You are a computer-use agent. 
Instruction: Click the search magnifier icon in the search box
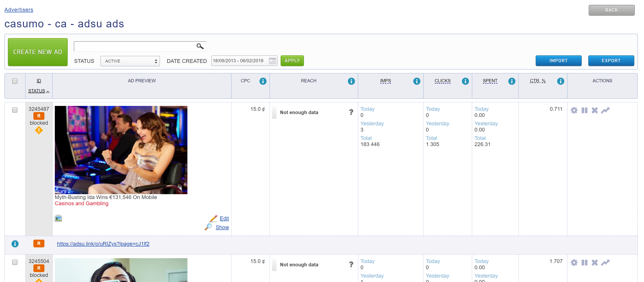click(200, 46)
